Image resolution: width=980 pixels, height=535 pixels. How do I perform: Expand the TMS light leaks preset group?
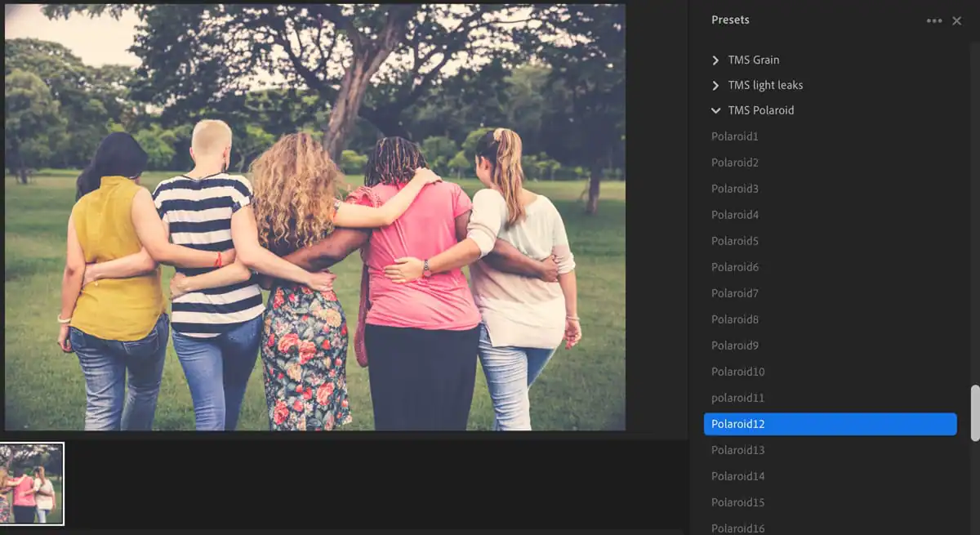[x=715, y=85]
